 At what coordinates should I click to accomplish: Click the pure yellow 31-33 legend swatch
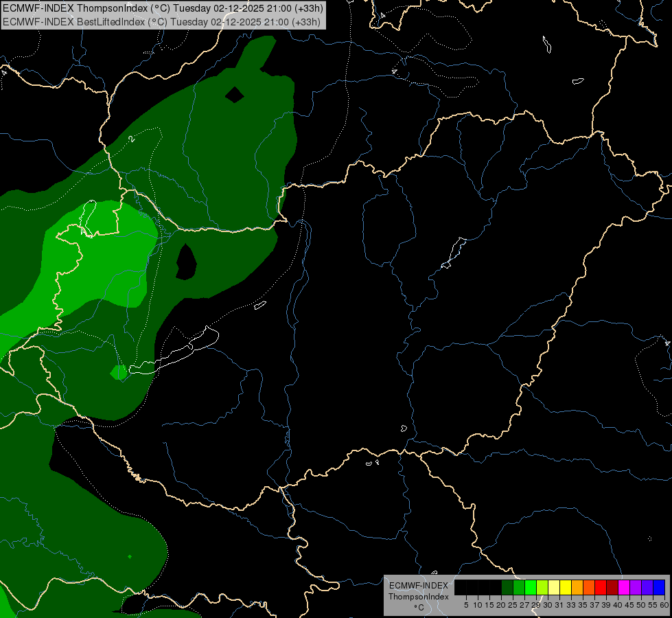[x=566, y=587]
